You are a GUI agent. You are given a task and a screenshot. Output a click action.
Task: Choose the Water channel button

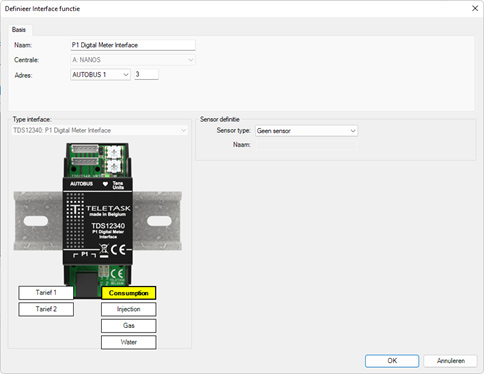pyautogui.click(x=129, y=342)
